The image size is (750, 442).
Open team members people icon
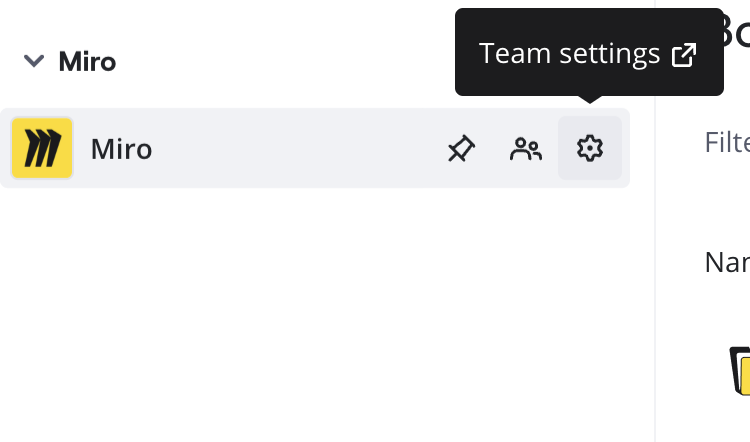pos(525,149)
